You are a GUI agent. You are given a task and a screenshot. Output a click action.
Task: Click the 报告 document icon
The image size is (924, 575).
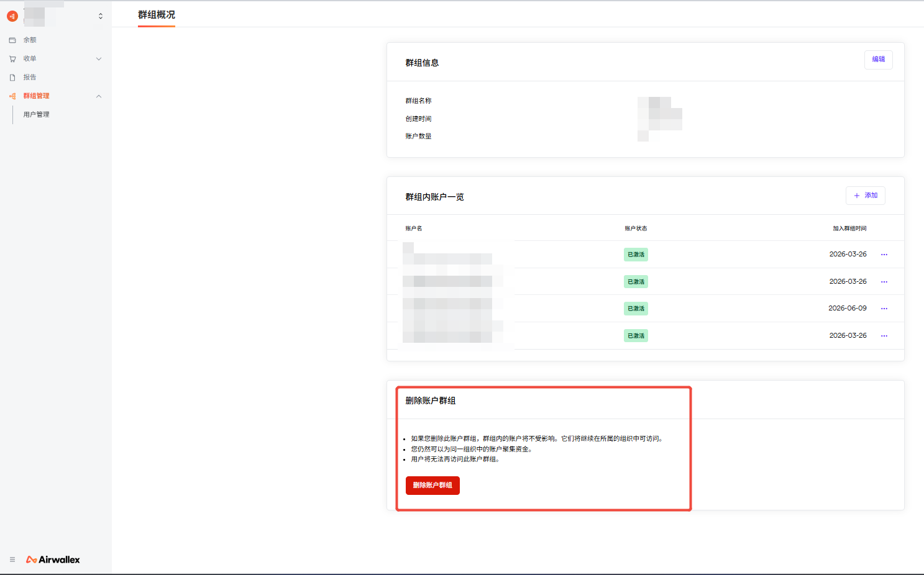[x=12, y=78]
